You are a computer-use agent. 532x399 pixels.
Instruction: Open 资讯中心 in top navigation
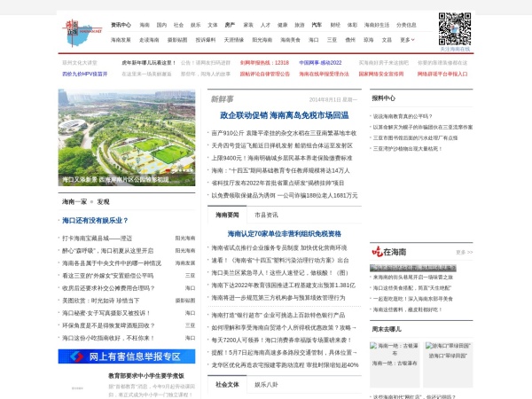click(x=121, y=25)
